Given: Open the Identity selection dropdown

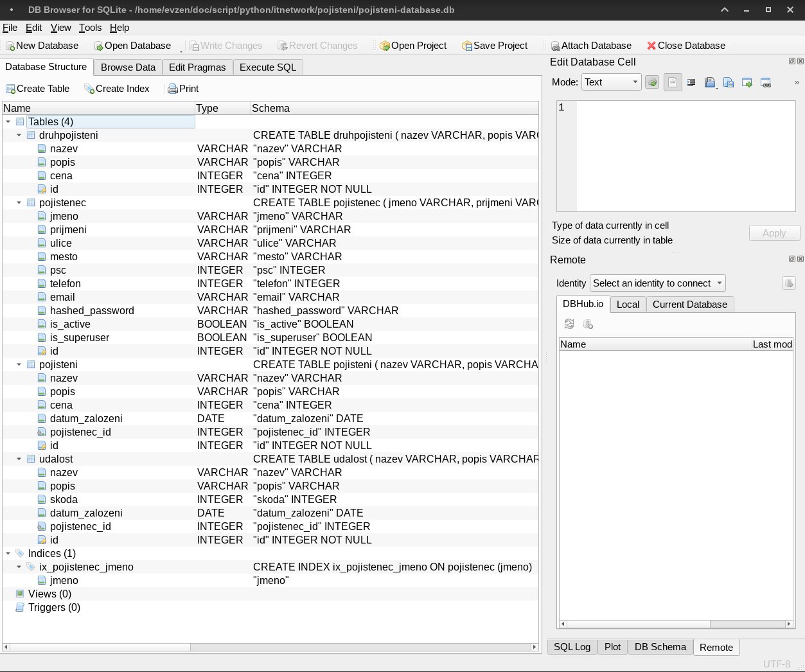Looking at the screenshot, I should tap(657, 283).
